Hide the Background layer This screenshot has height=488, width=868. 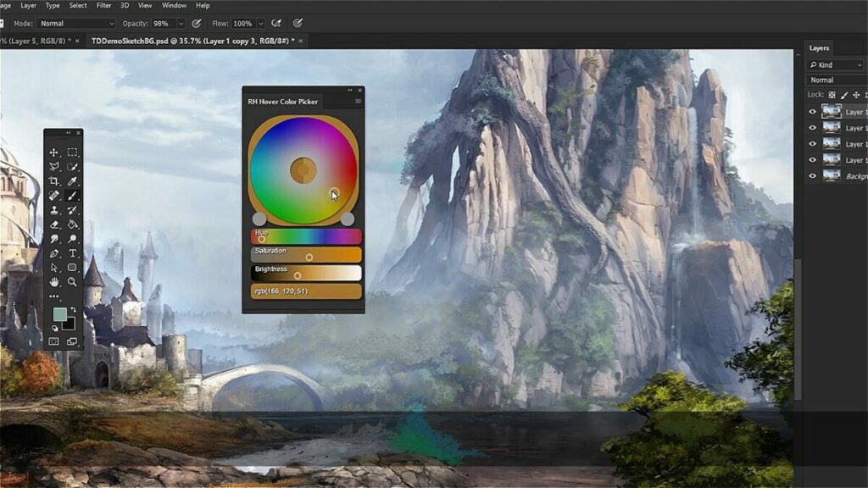[x=812, y=174]
